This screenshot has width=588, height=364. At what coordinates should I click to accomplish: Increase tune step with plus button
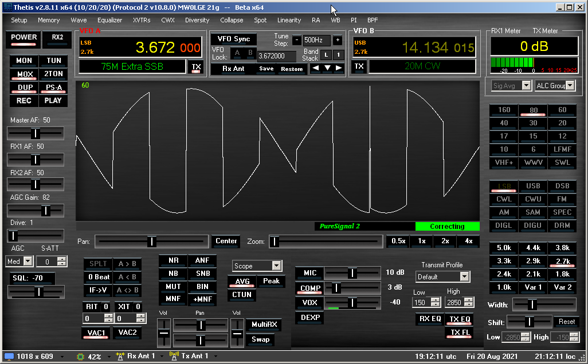pyautogui.click(x=338, y=40)
